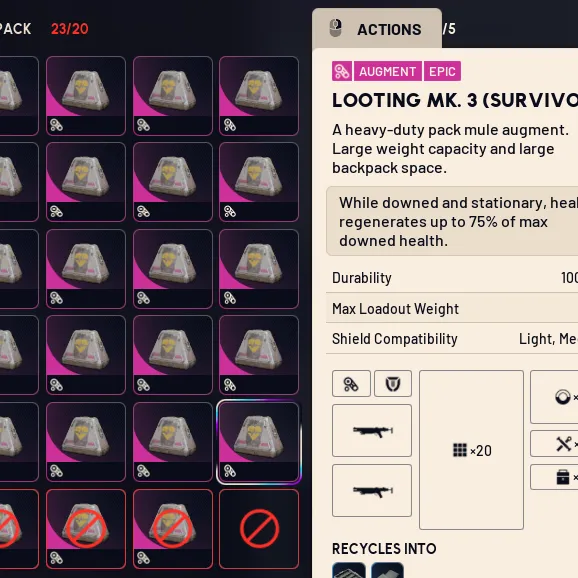Image resolution: width=578 pixels, height=578 pixels.
Task: Select top-right augment item in backpack grid
Action: [259, 96]
